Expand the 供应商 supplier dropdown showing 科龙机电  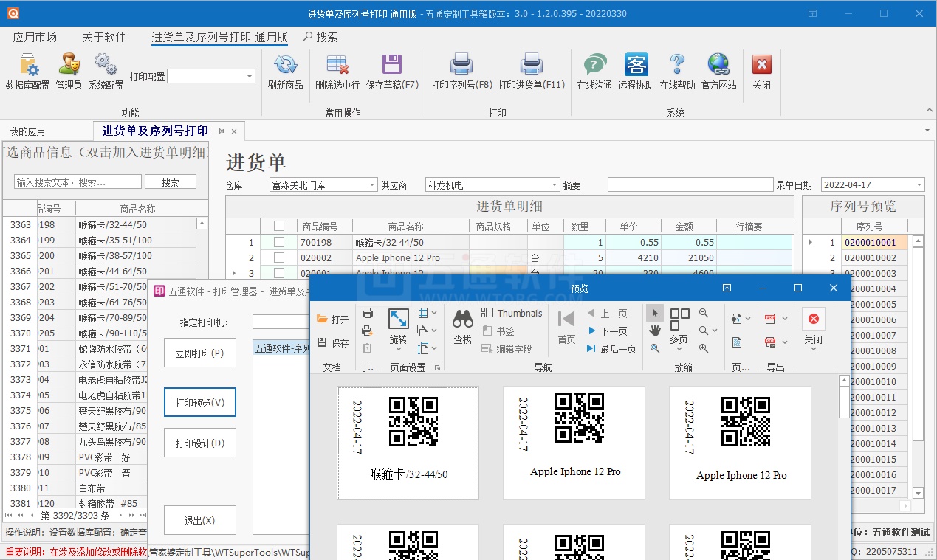[x=554, y=184]
